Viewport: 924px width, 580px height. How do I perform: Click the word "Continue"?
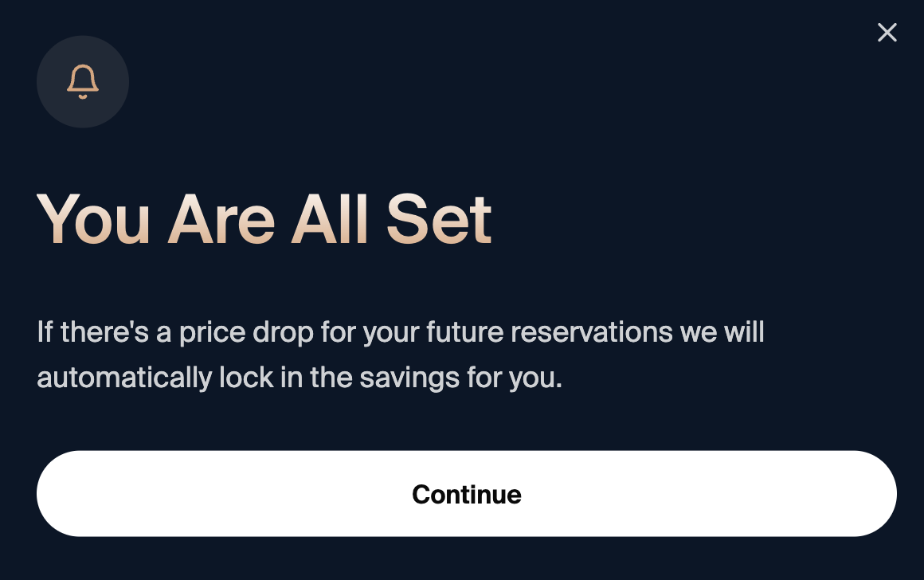tap(466, 495)
